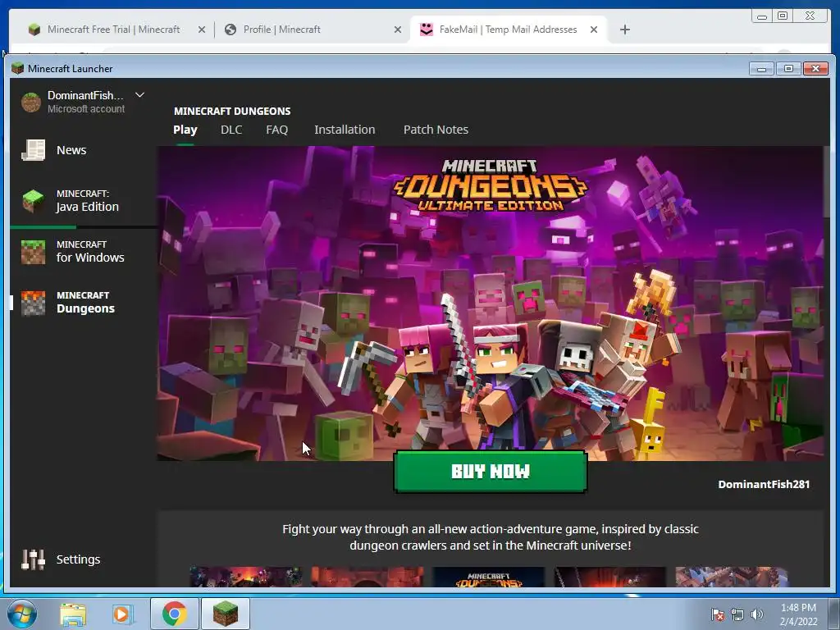The width and height of the screenshot is (840, 630).
Task: Click the Microsoft account label
Action: click(x=85, y=109)
